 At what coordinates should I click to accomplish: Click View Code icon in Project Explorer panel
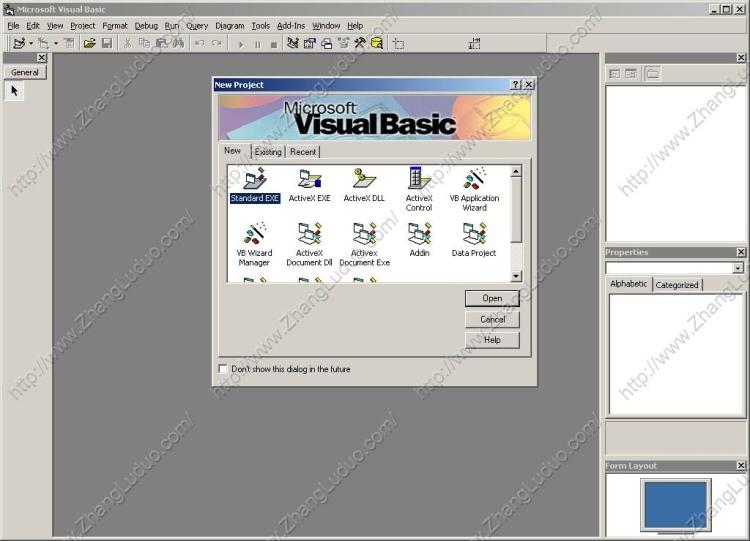[615, 74]
